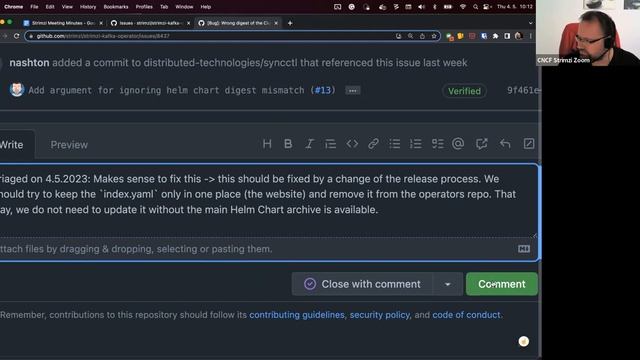Insert a task list with checkboxes
This screenshot has height=360, width=640.
437,144
